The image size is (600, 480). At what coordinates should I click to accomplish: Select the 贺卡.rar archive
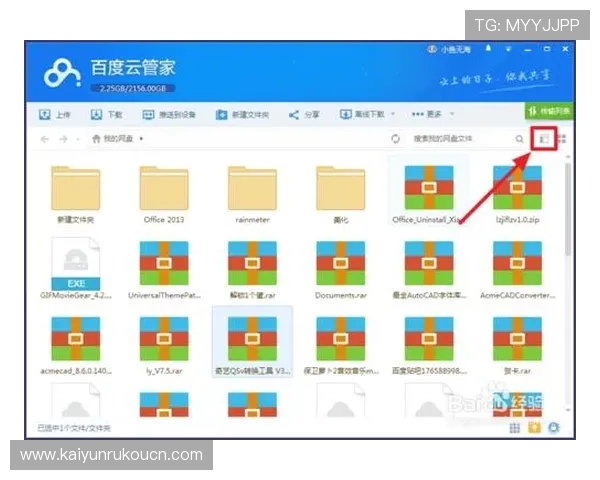click(517, 346)
